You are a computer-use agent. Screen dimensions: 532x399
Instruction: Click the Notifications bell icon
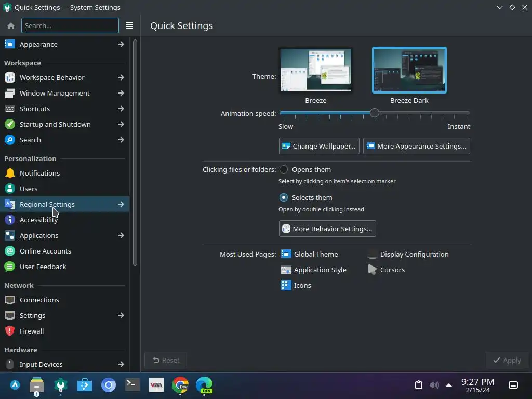[10, 173]
